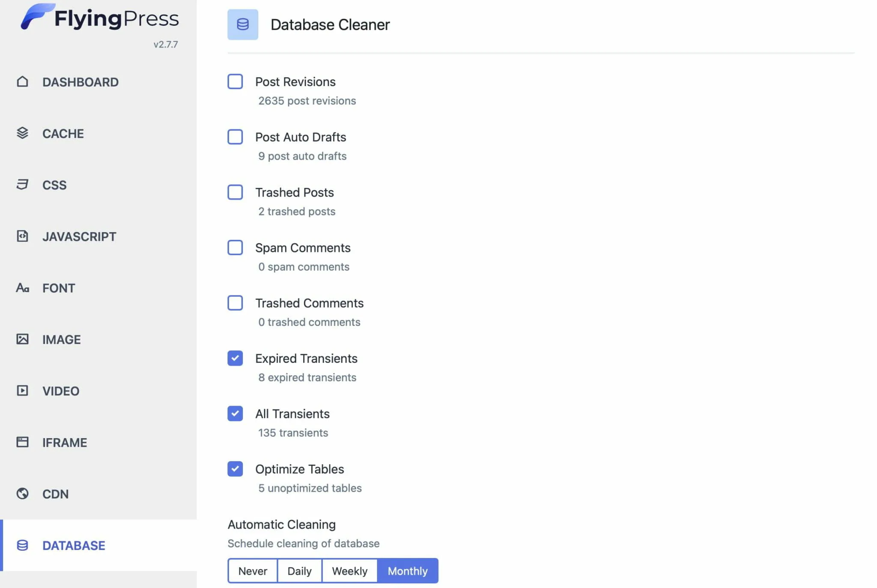
Task: Click the Database Cleaner header icon
Action: (243, 24)
